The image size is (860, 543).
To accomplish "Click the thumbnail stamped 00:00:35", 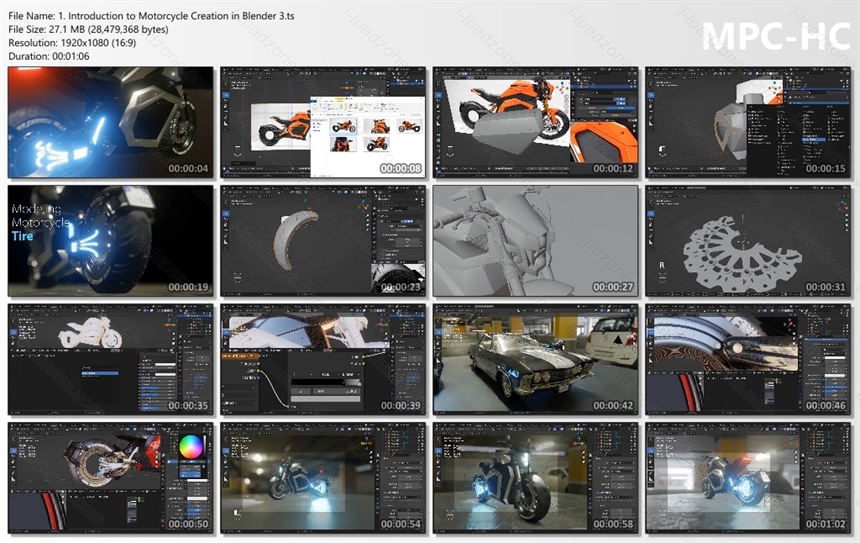I will point(111,359).
